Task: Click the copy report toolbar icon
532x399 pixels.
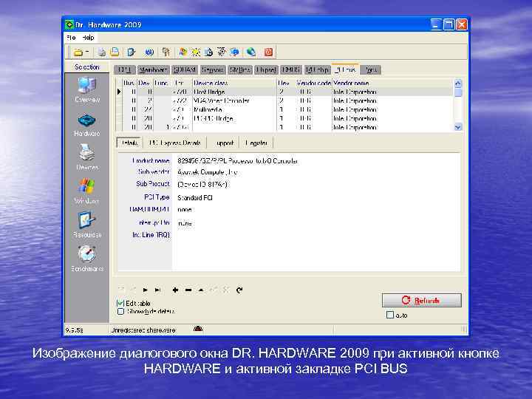Action: (115, 52)
